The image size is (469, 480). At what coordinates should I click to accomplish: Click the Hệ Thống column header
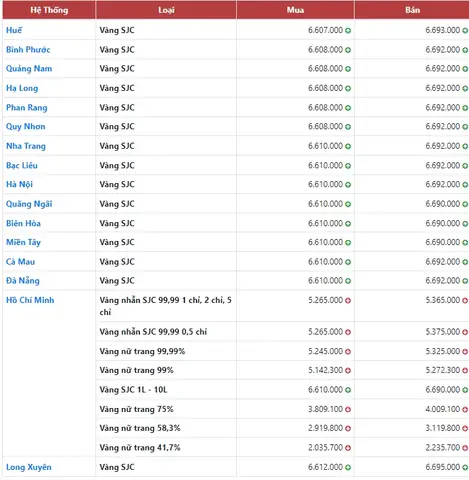[49, 10]
